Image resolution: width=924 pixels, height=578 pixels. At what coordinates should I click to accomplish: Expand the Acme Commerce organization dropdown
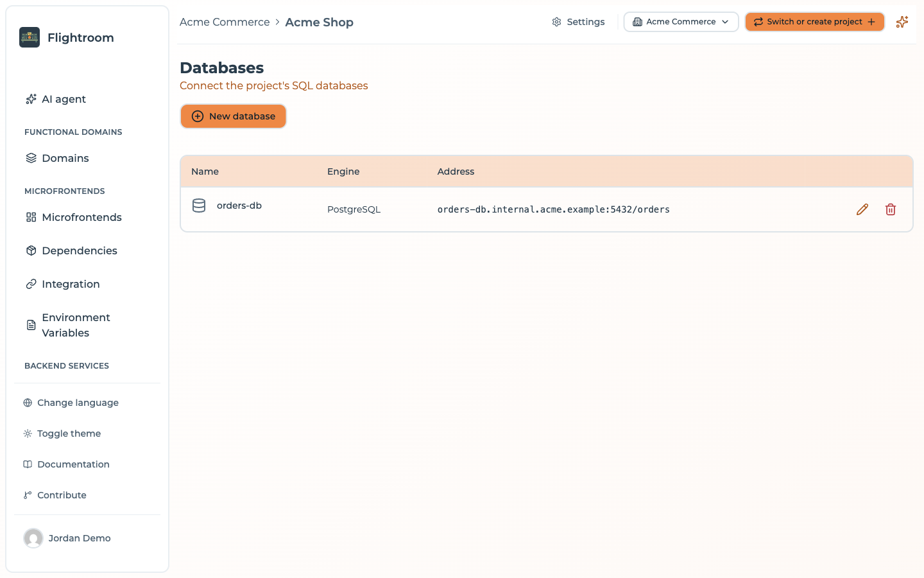[x=681, y=22]
